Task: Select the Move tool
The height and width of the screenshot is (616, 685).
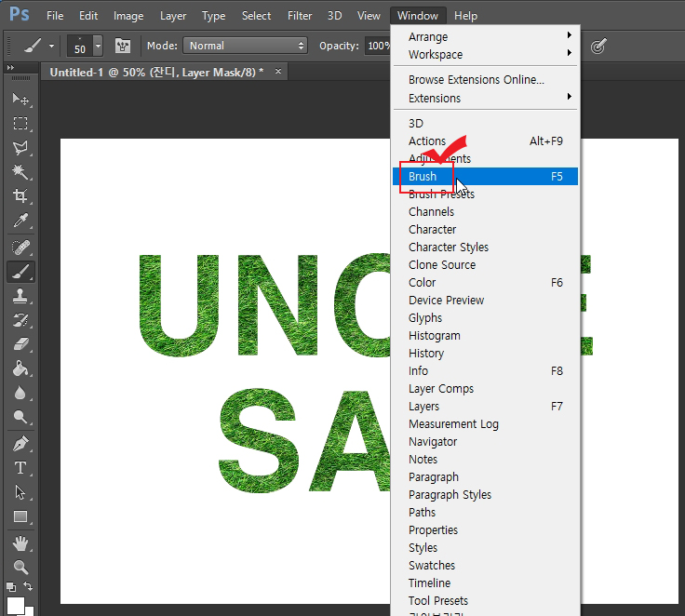Action: pyautogui.click(x=20, y=100)
